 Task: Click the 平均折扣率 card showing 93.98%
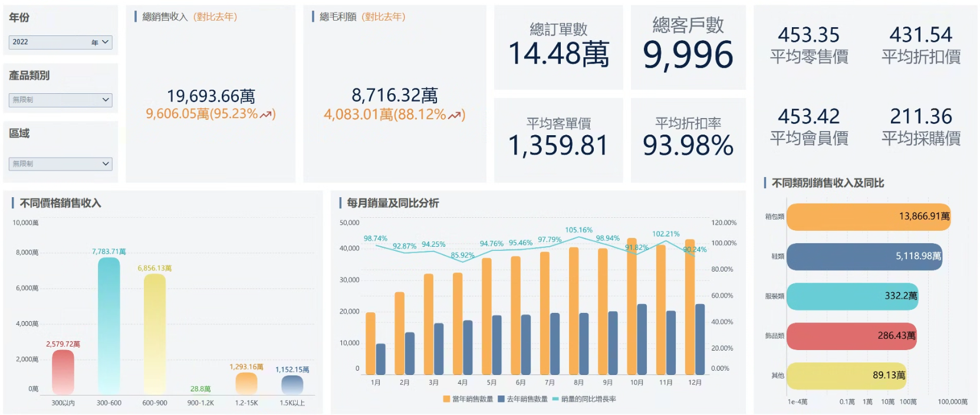(688, 140)
